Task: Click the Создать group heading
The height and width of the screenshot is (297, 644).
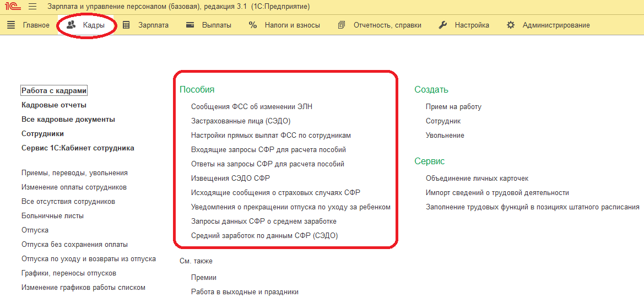Action: (x=431, y=90)
